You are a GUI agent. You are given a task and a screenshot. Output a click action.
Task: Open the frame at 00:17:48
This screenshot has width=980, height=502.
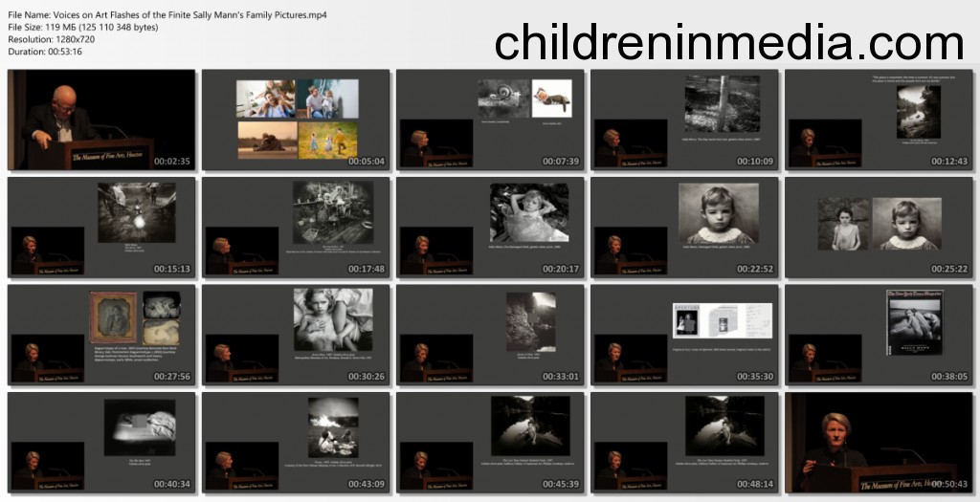(x=296, y=228)
